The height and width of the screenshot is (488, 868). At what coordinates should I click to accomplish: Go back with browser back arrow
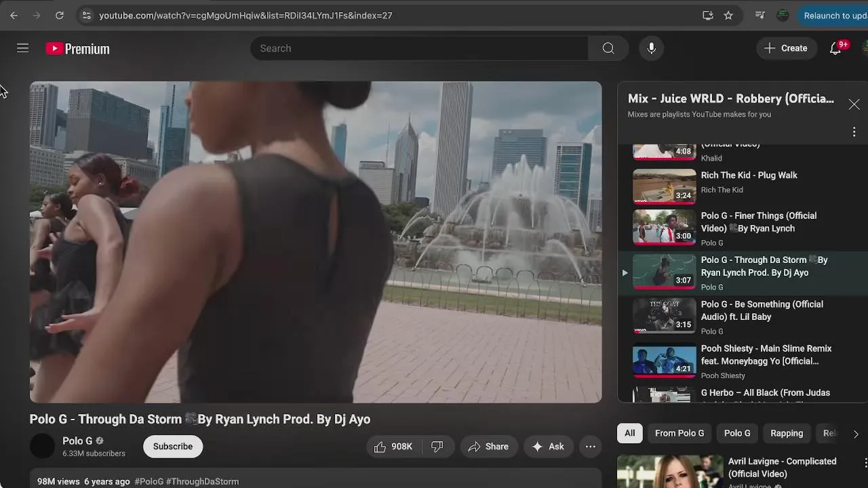(14, 15)
